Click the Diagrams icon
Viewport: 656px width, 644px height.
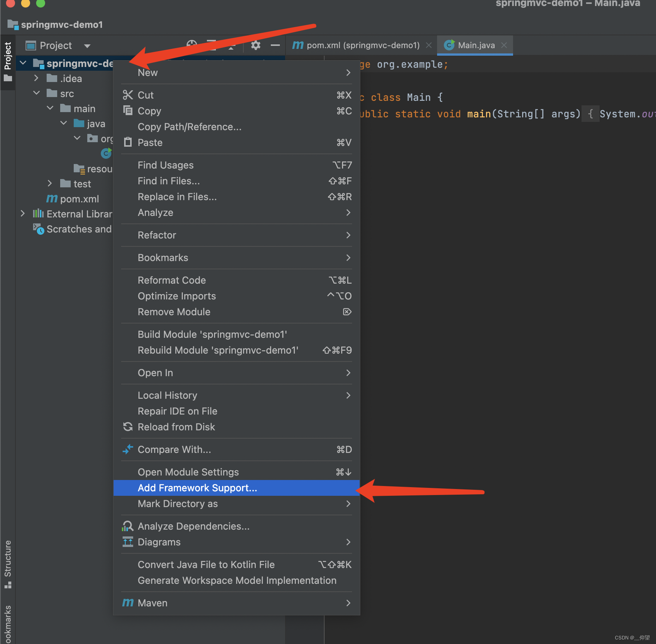(x=128, y=542)
